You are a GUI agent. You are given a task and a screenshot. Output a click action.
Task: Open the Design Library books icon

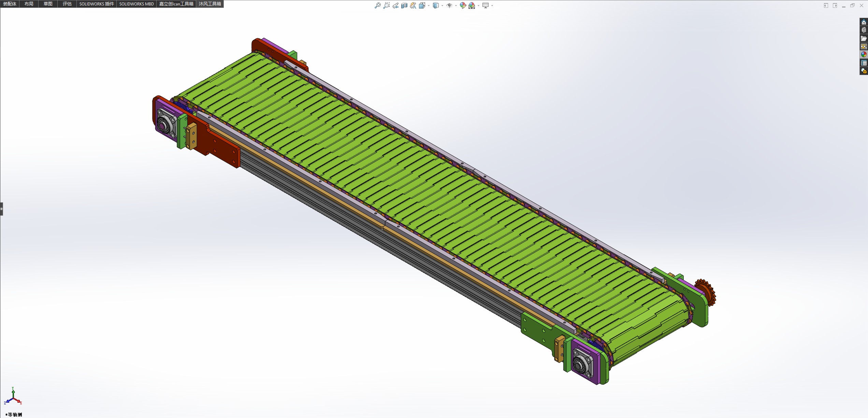pyautogui.click(x=864, y=30)
